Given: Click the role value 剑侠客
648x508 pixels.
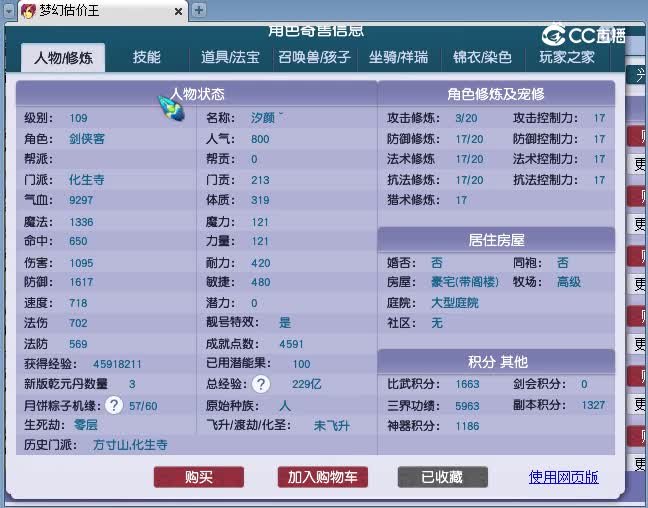Looking at the screenshot, I should [87, 138].
